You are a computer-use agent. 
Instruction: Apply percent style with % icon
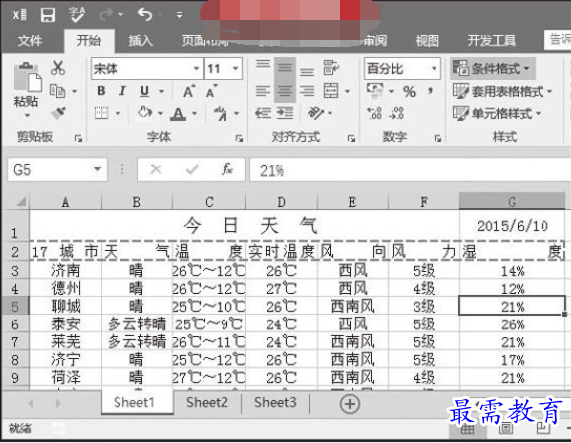pos(409,92)
